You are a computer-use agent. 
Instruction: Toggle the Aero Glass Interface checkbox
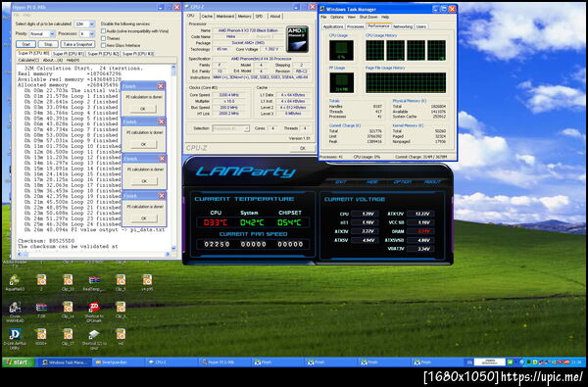pyautogui.click(x=104, y=45)
